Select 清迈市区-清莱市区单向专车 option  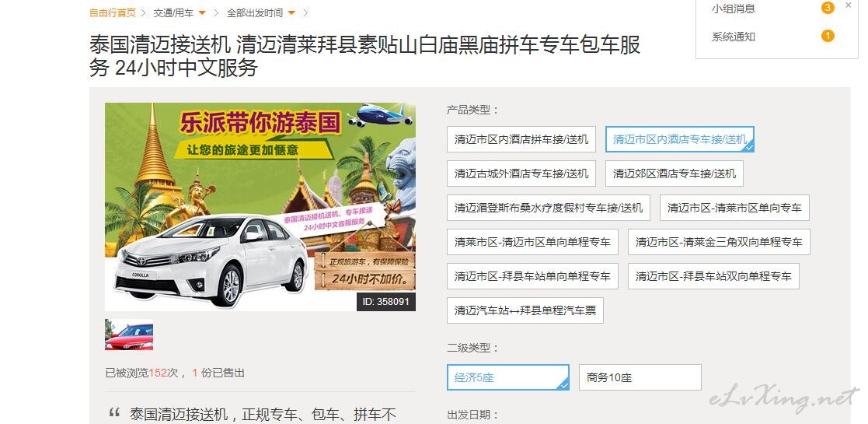click(734, 208)
